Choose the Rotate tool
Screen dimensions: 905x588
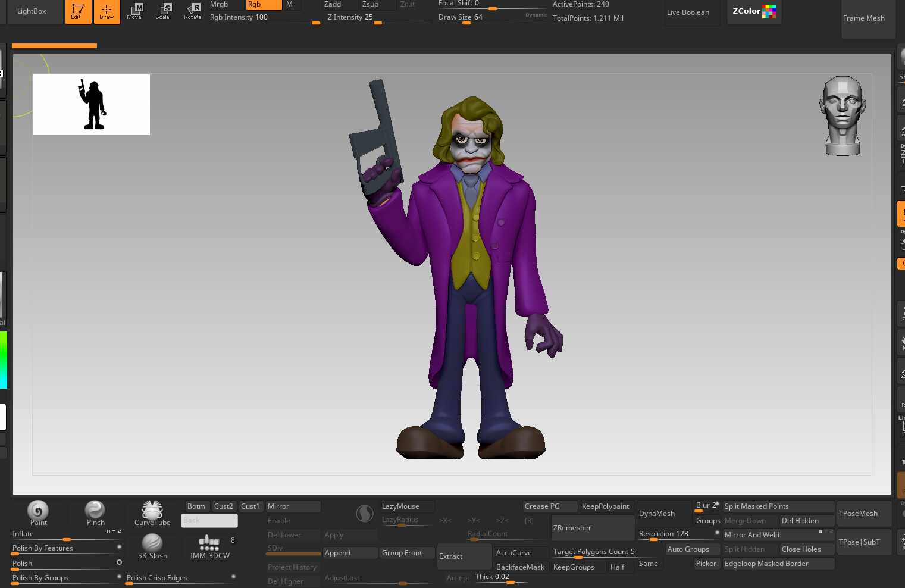click(x=192, y=11)
